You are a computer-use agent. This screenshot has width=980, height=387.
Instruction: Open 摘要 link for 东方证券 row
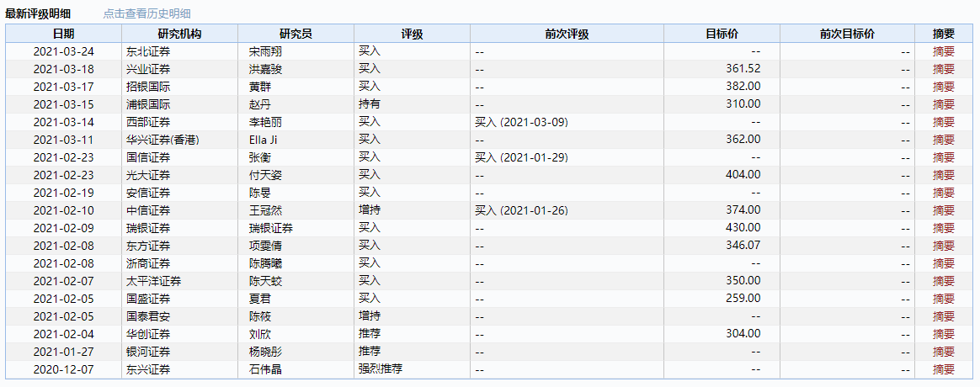944,246
